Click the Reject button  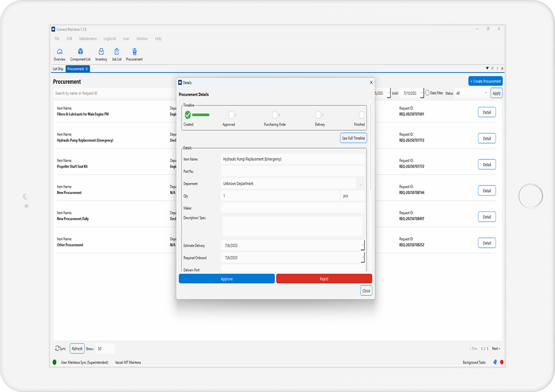click(324, 279)
